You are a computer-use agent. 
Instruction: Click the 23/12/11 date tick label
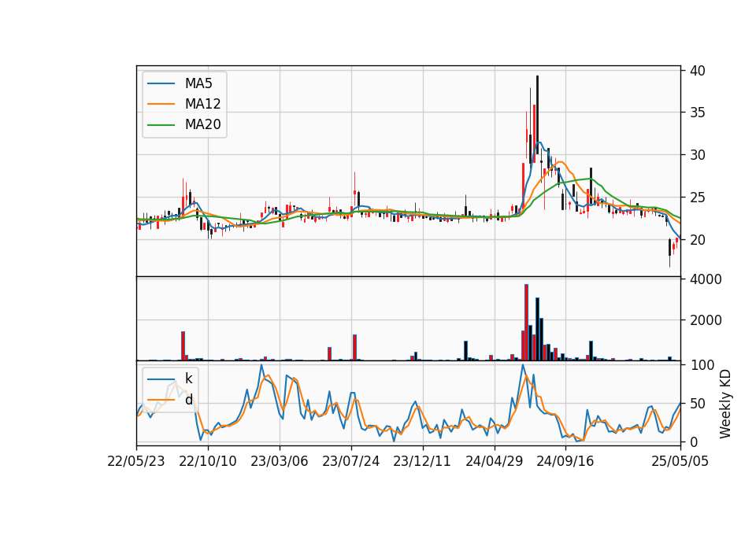pos(422,461)
